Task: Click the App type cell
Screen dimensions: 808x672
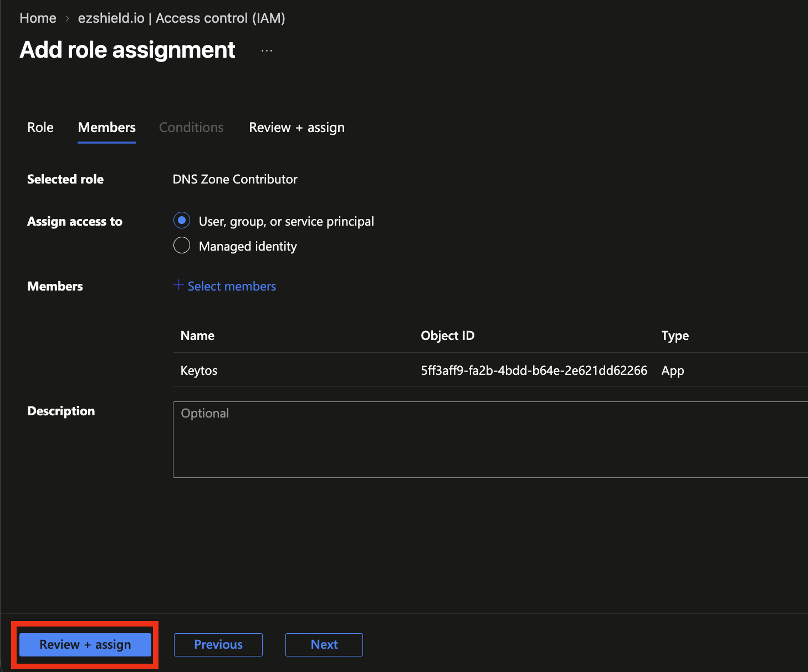Action: coord(673,370)
